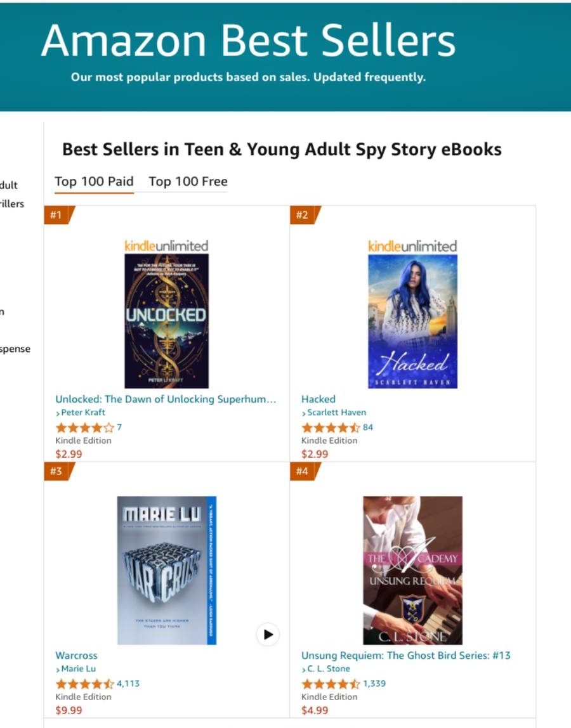Open Unsung Requiem 1,339 ratings stars
Screen dimensions: 571x728
point(331,684)
